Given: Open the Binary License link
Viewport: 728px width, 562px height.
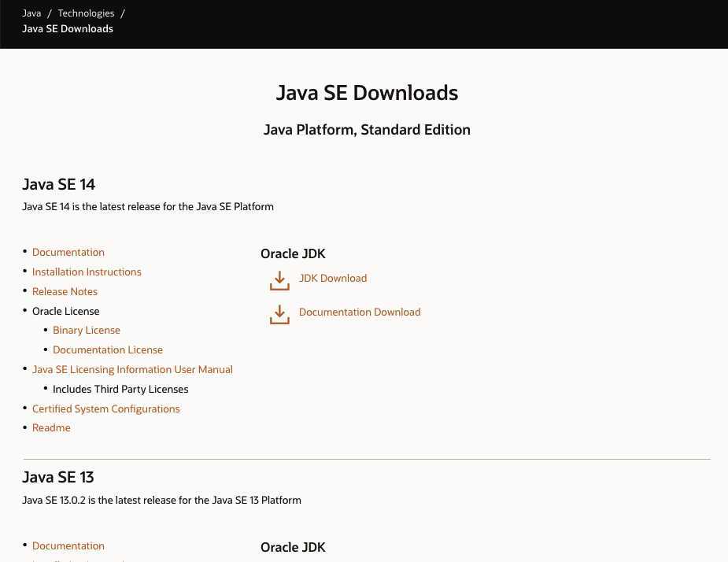Looking at the screenshot, I should (x=87, y=330).
